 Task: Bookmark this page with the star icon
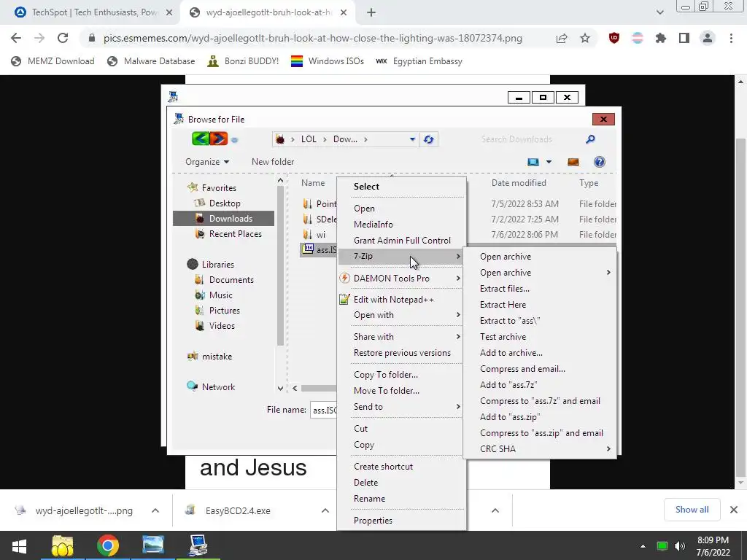point(585,38)
